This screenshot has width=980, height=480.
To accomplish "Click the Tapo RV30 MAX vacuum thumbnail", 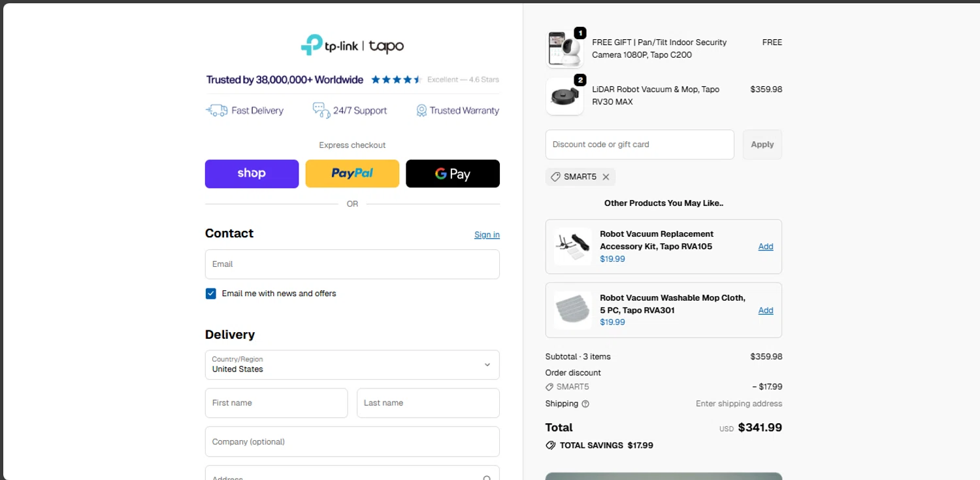I will coord(564,96).
